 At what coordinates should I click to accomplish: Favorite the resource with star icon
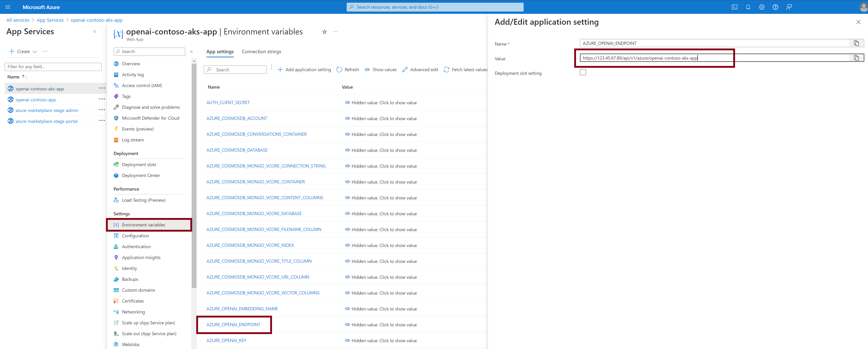coord(324,32)
